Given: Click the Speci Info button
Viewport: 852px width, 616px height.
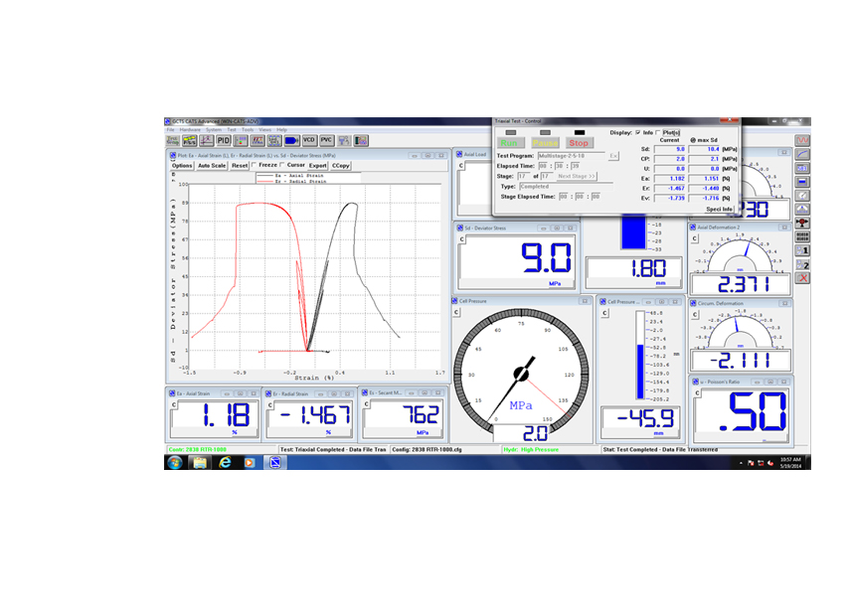Looking at the screenshot, I should (x=719, y=209).
